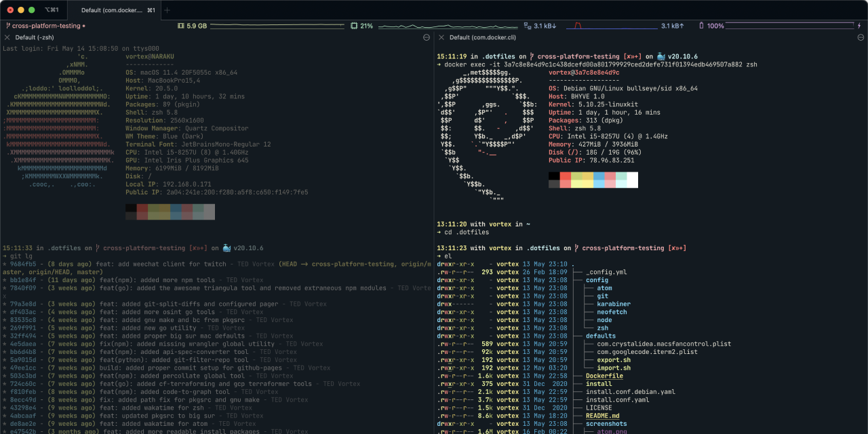Viewport: 868px width, 434px height.
Task: Click the 3.1 kB upload reading
Action: pyautogui.click(x=673, y=26)
